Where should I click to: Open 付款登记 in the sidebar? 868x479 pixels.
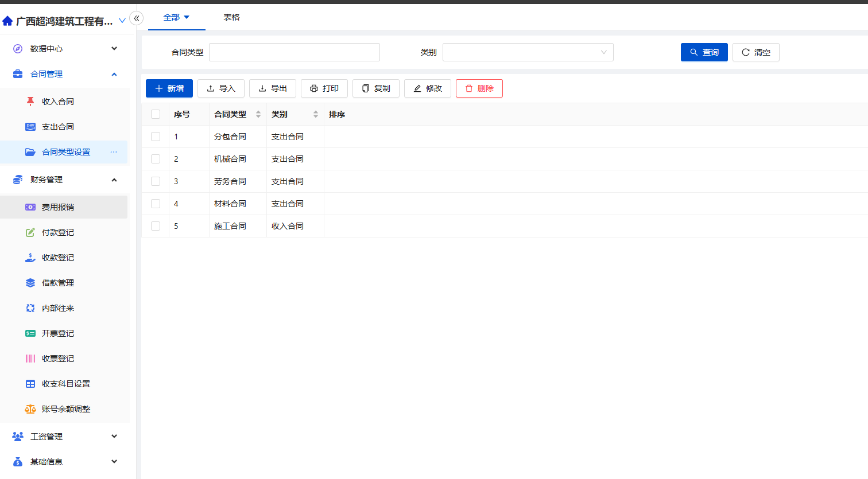[57, 232]
